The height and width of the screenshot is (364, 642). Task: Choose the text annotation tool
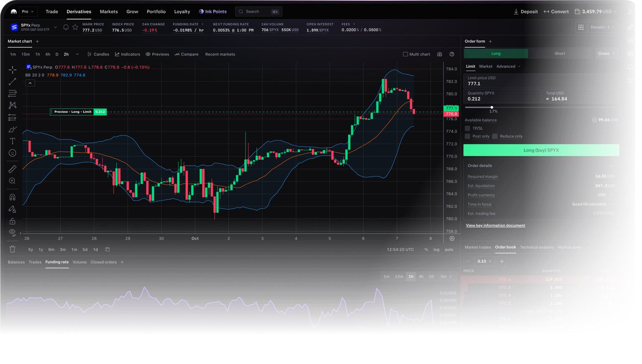point(13,141)
